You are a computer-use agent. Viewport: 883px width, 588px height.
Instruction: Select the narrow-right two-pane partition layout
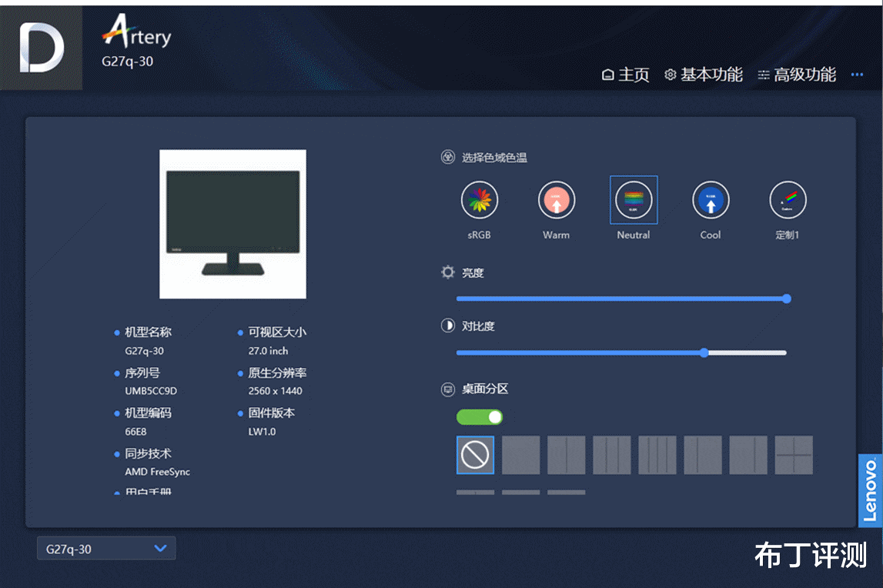pyautogui.click(x=748, y=455)
